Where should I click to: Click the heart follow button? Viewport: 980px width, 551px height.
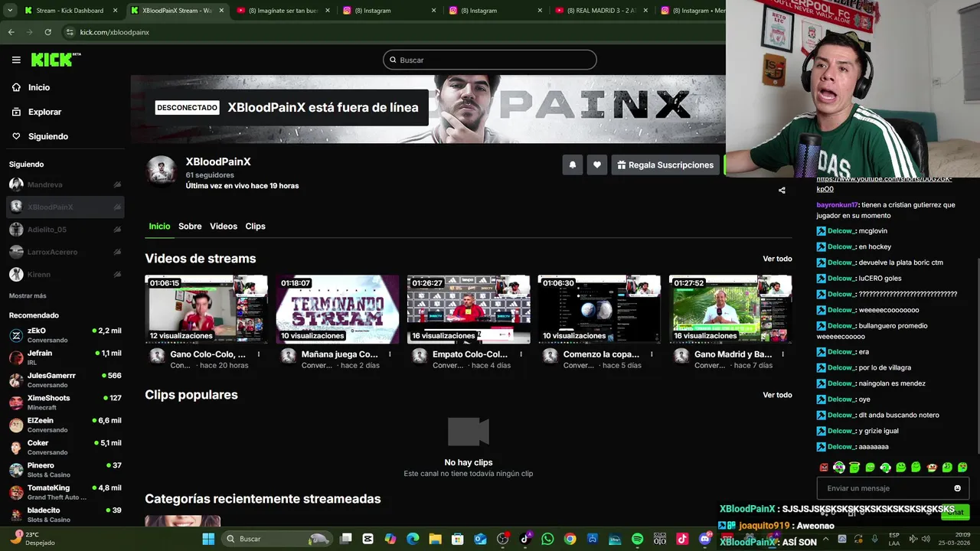[597, 165]
